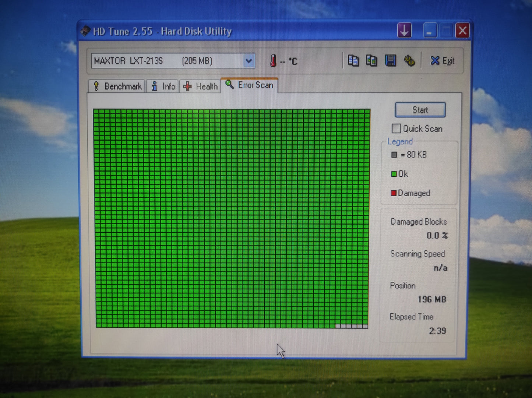Expand the MAXTOR LXT-213S drive dropdown
This screenshot has height=398, width=532.
pyautogui.click(x=249, y=61)
